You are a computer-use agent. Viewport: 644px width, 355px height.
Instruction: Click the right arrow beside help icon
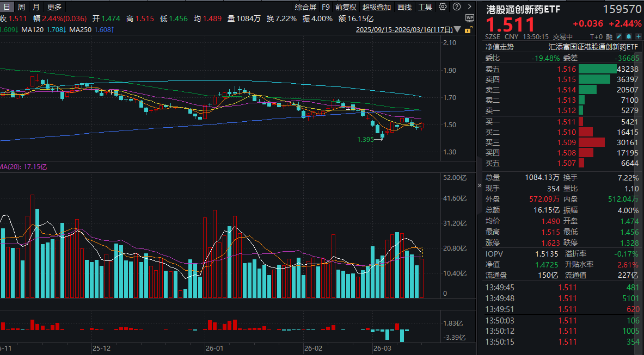pos(469,7)
